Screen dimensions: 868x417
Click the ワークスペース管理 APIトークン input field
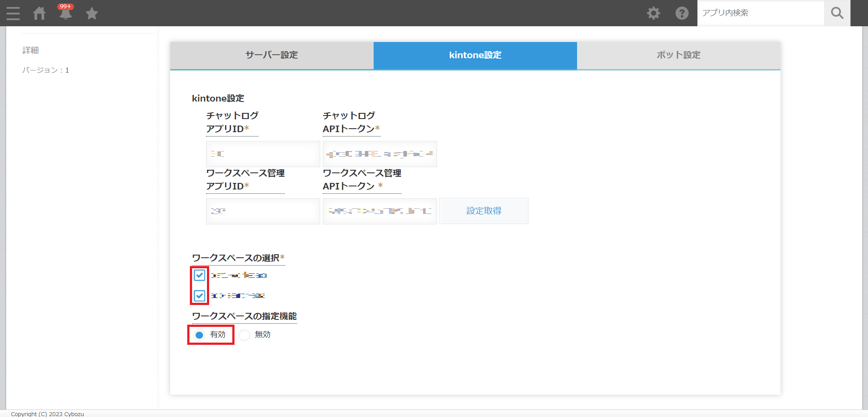point(380,211)
